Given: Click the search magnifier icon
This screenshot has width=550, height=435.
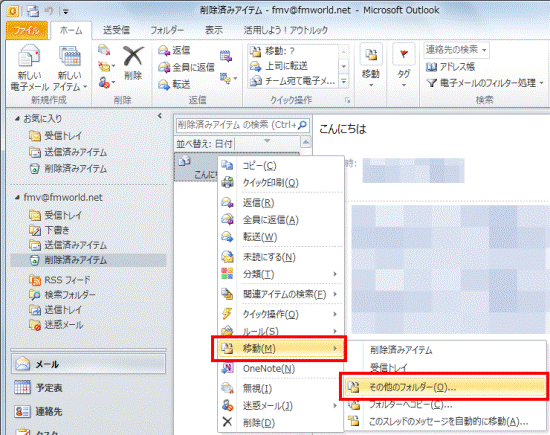Looking at the screenshot, I should pos(302,125).
